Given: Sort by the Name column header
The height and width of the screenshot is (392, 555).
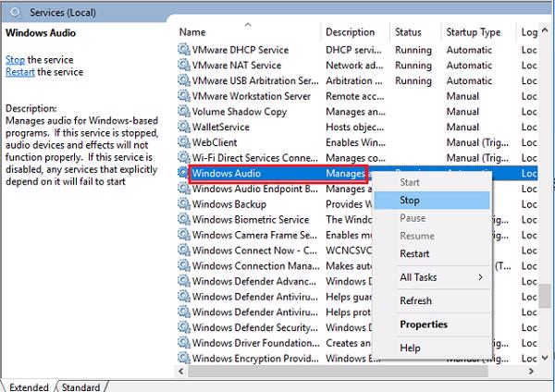Looking at the screenshot, I should tap(249, 31).
